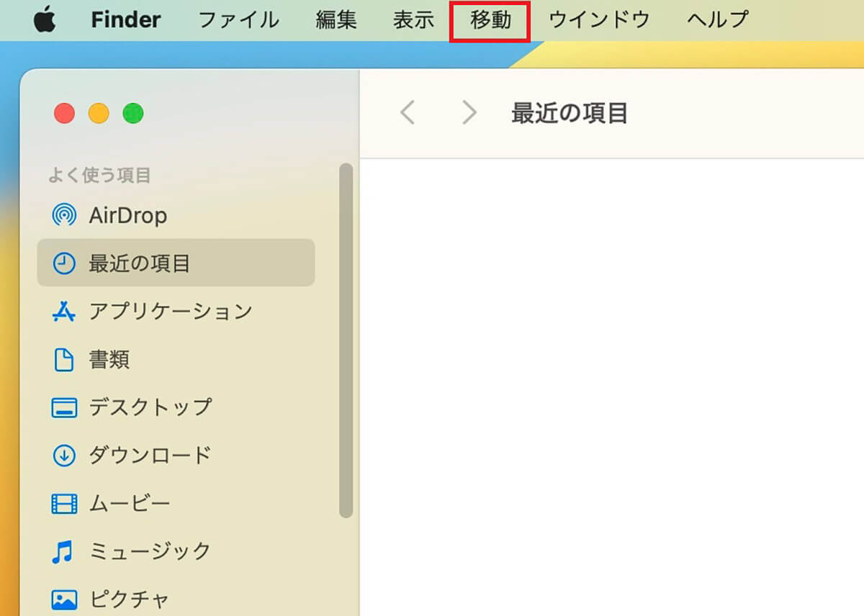The image size is (864, 616).
Task: Click the 最近の項目 clock icon
Action: pyautogui.click(x=64, y=263)
